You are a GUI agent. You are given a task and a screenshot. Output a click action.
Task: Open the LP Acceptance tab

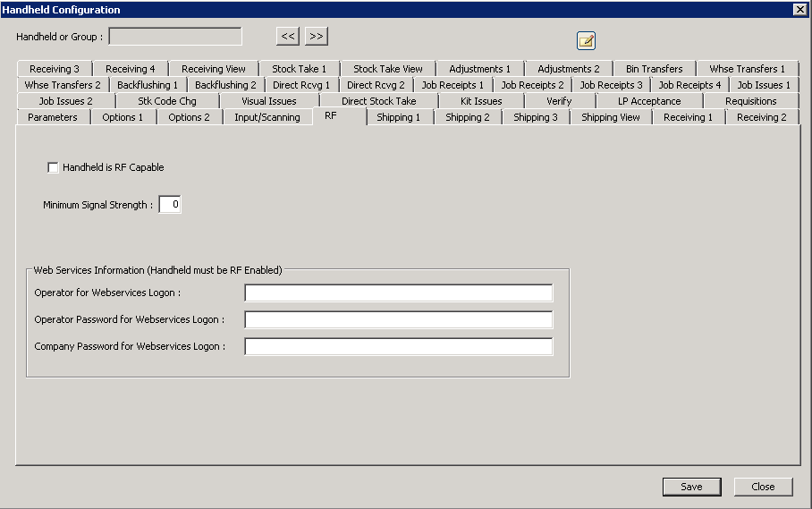(x=648, y=101)
